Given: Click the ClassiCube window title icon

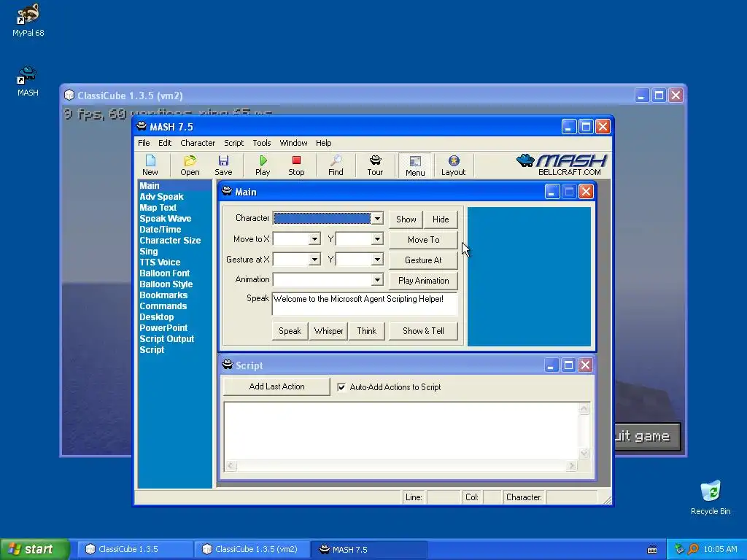Looking at the screenshot, I should pos(69,95).
